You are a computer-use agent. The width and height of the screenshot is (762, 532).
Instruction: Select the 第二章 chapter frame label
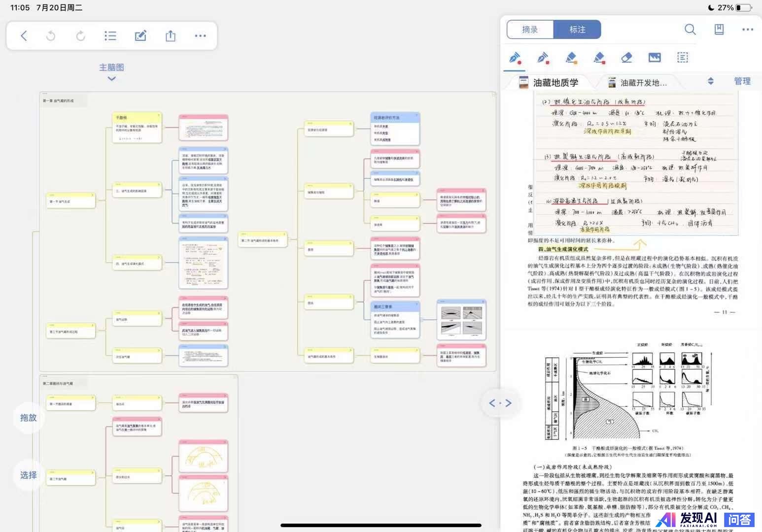pyautogui.click(x=58, y=383)
